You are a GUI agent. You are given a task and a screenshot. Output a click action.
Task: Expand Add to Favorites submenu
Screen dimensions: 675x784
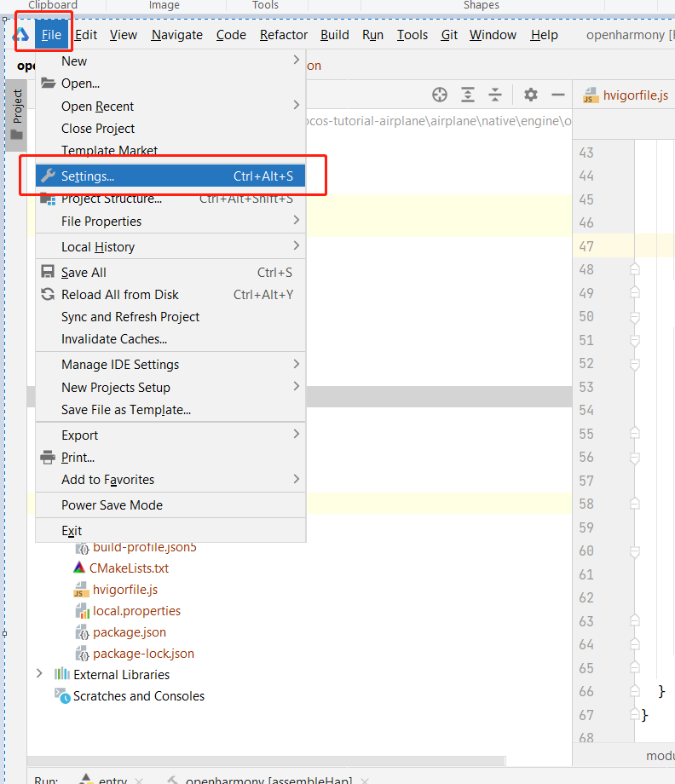(x=170, y=480)
